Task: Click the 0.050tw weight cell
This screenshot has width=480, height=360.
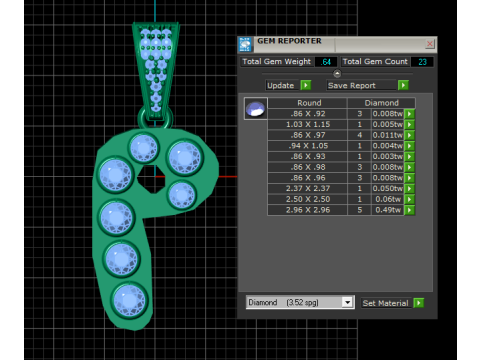Action: 388,188
